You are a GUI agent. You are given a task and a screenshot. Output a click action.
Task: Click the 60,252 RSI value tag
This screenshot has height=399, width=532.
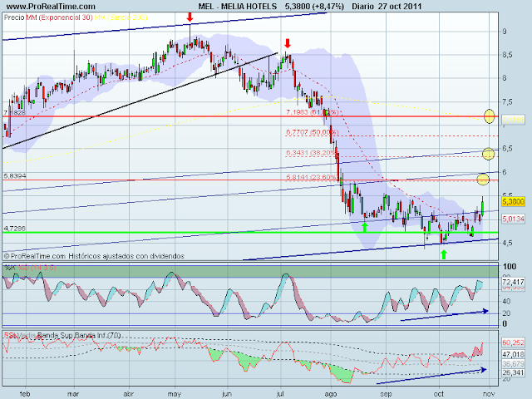coord(514,342)
